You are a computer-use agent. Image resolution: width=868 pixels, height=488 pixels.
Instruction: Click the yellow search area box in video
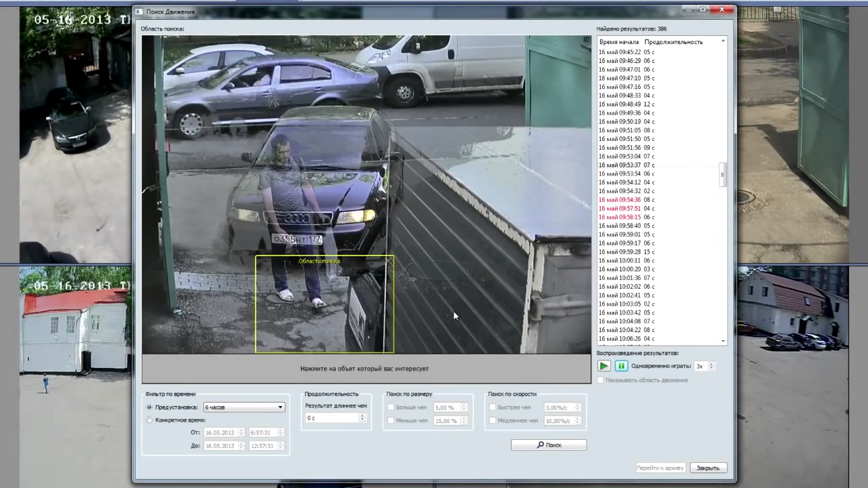[x=324, y=304]
